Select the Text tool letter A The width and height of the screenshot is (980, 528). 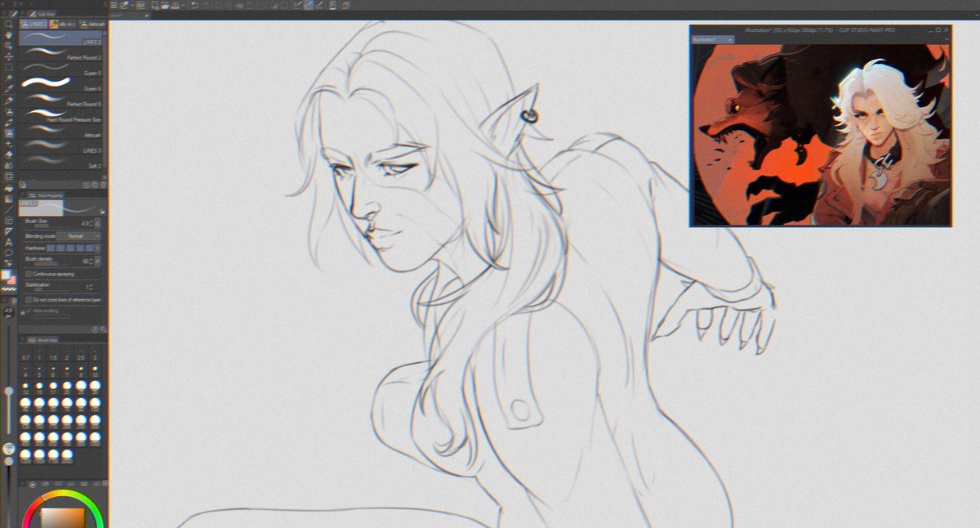point(8,242)
